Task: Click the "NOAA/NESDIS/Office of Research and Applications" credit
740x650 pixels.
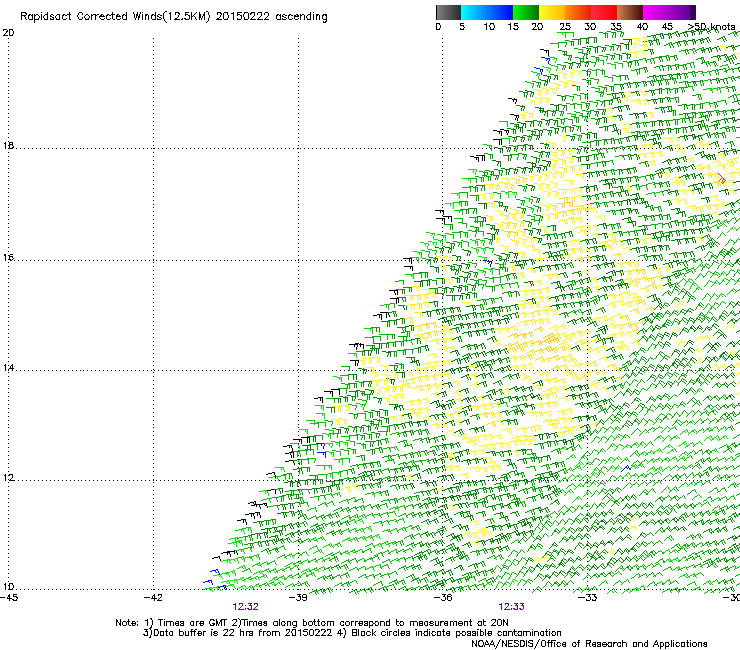Action: point(589,644)
